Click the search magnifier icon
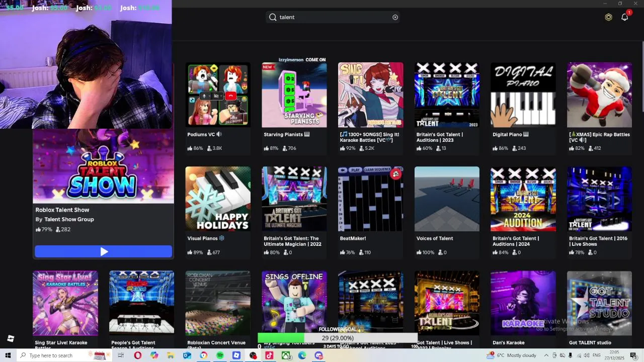Image resolution: width=644 pixels, height=362 pixels. (273, 17)
